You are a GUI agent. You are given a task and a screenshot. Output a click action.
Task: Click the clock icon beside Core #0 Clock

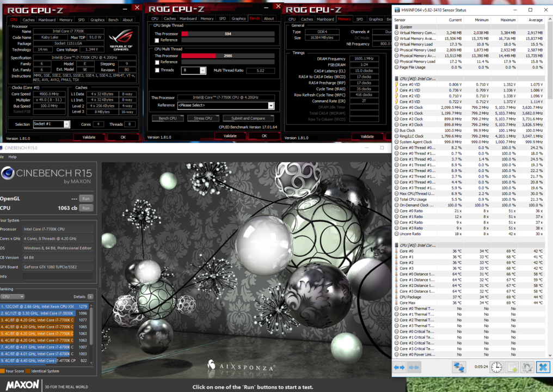[396, 108]
